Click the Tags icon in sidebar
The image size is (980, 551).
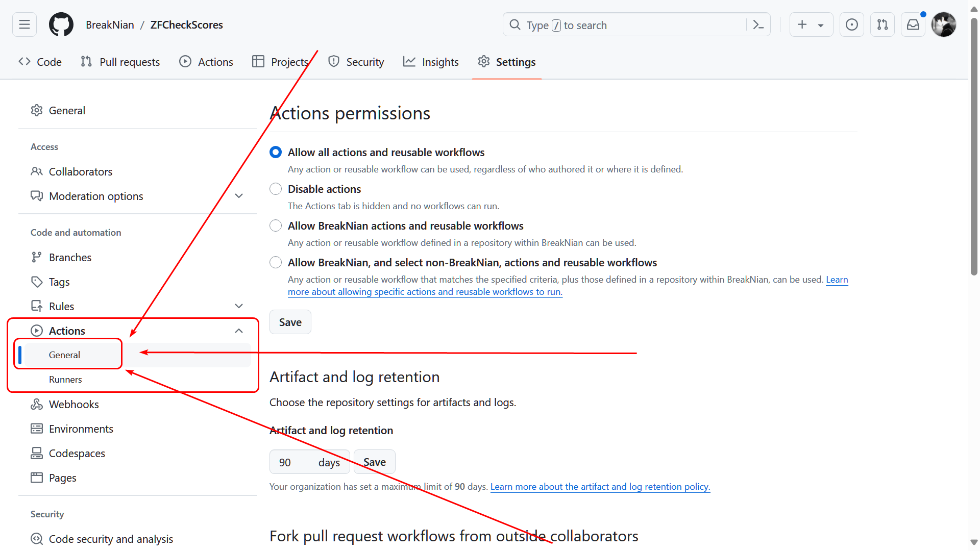(x=37, y=282)
